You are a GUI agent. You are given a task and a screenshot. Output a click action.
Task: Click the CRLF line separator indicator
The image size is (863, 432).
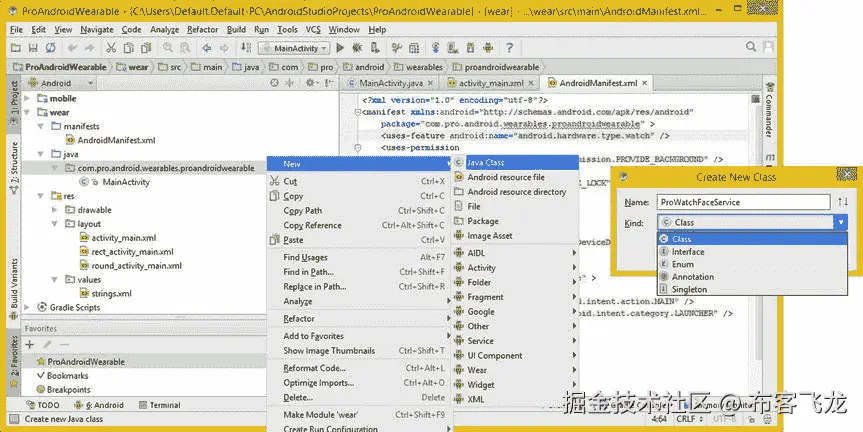click(690, 419)
